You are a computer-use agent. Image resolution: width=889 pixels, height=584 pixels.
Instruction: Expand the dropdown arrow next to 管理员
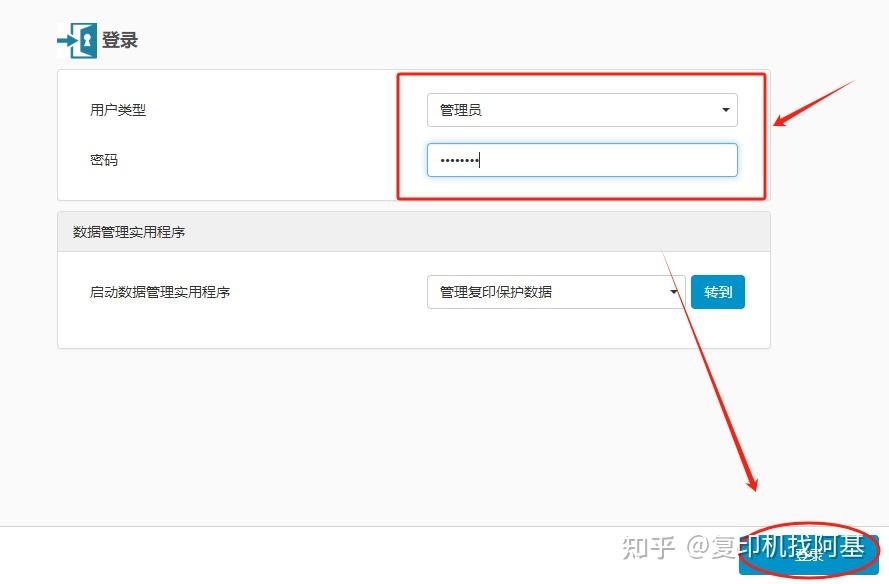pos(725,110)
